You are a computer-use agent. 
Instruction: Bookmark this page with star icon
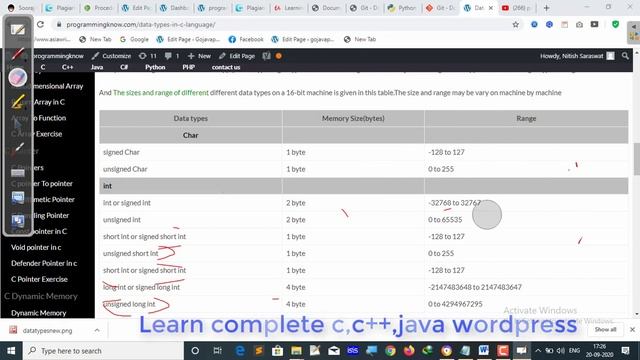point(516,24)
